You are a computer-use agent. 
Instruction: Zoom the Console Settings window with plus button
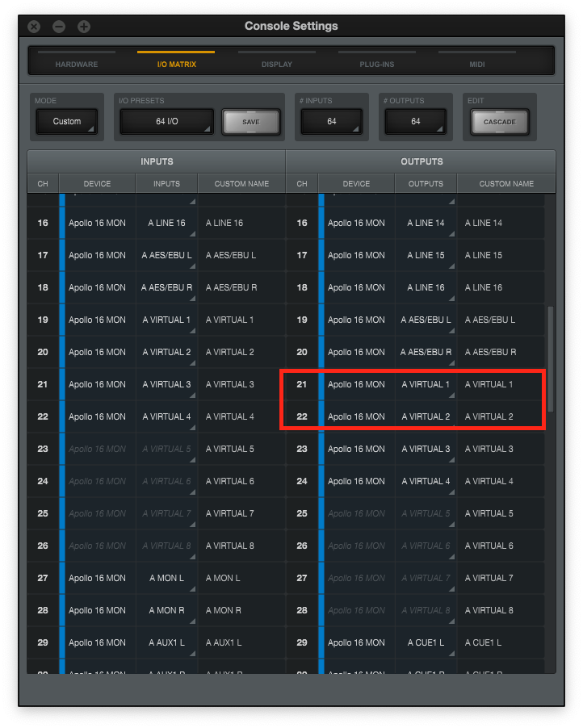click(84, 27)
